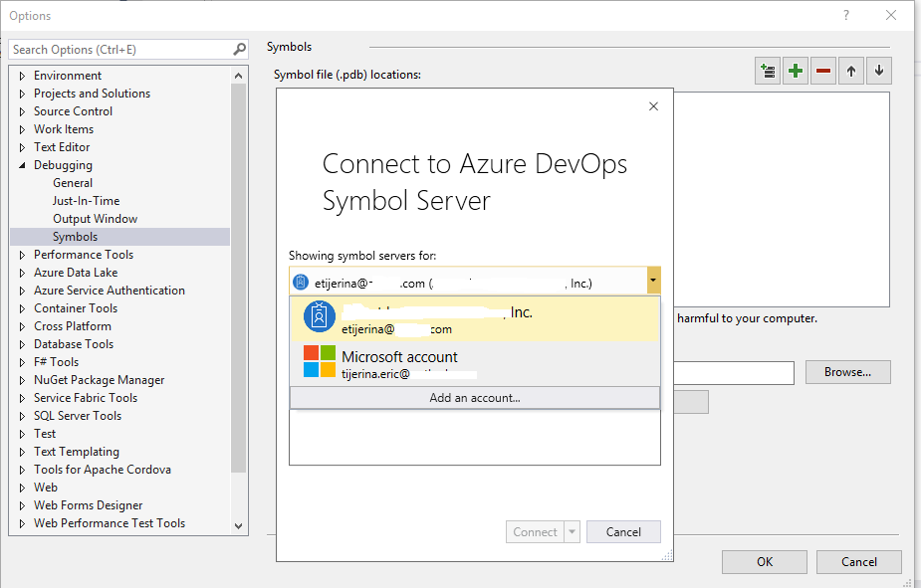
Task: Click the options tree scrollbar thumb
Action: pos(239,278)
